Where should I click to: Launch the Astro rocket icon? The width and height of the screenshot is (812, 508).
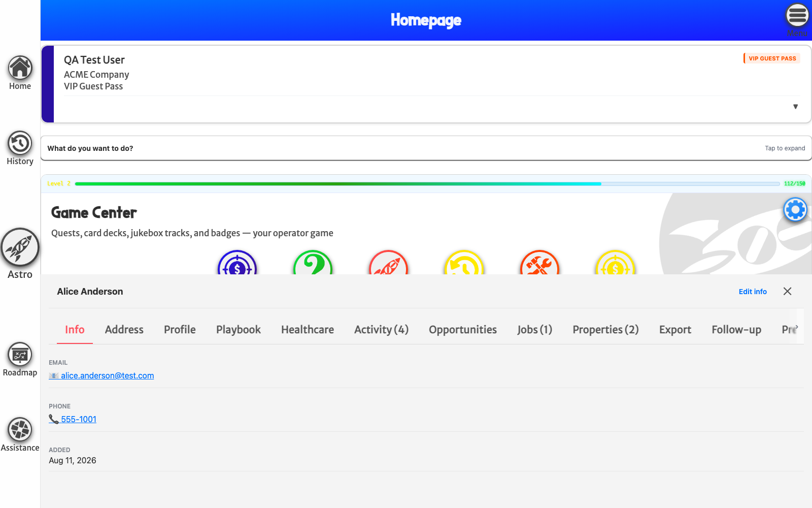(20, 253)
